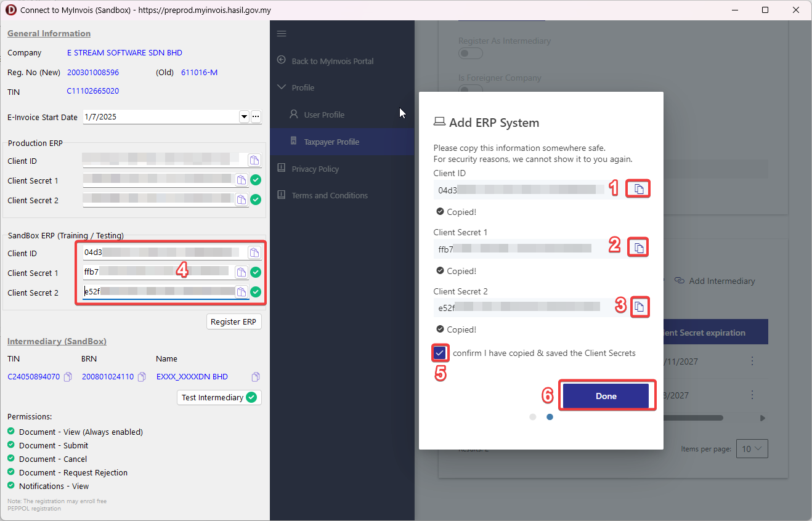Open Privacy Policy page
Viewport: 812px width, 521px height.
point(315,169)
